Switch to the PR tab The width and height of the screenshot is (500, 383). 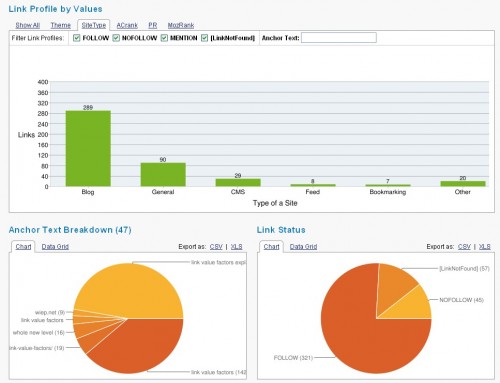tap(153, 25)
